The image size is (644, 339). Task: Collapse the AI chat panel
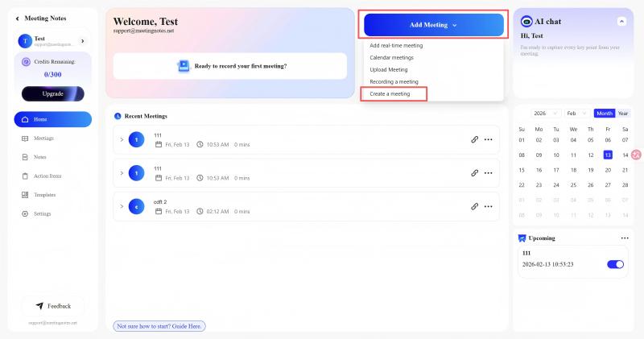point(621,22)
